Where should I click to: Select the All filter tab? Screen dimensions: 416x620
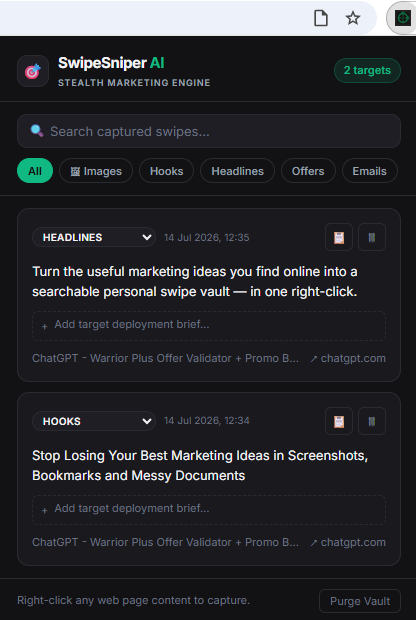tap(35, 171)
